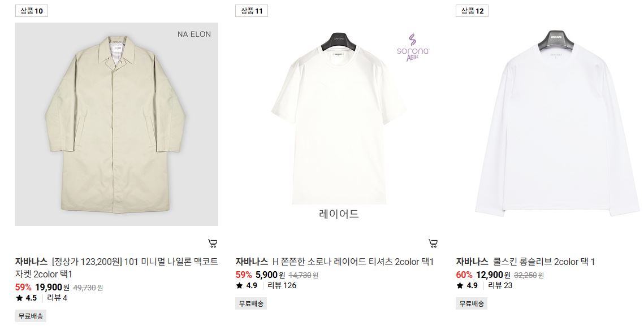
Task: Click 무료배송 badge under long sleeve
Action: click(x=472, y=304)
